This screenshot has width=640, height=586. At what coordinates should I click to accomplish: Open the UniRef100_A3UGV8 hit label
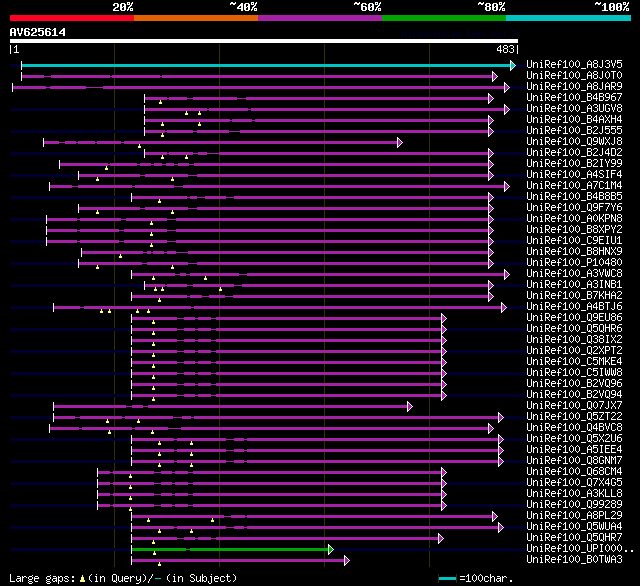(x=574, y=109)
